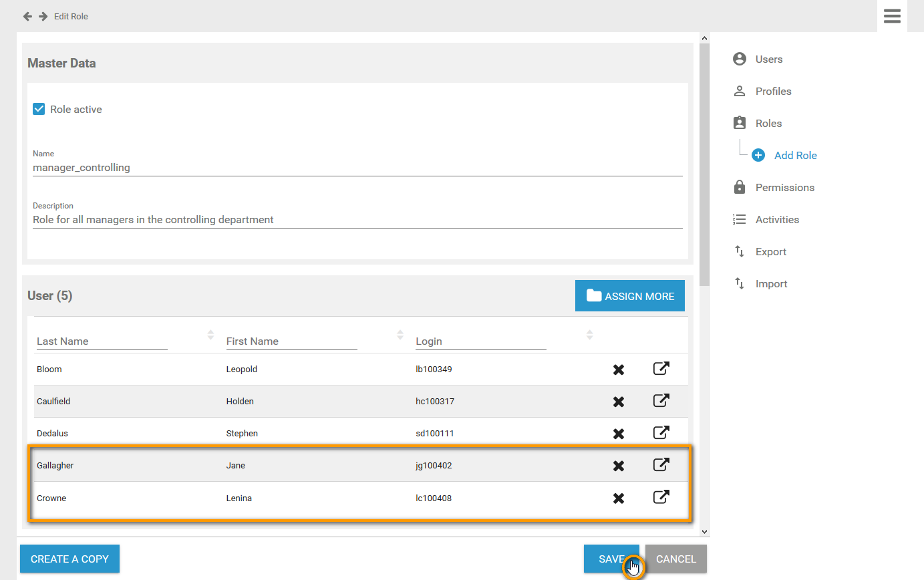The height and width of the screenshot is (580, 924).
Task: Remove Stephen Dedalus using X icon
Action: (x=619, y=434)
